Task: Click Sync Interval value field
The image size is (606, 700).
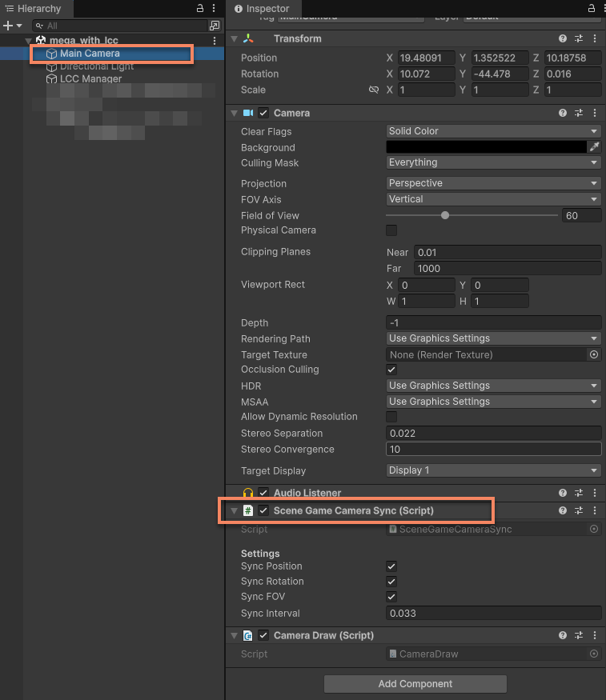Action: click(x=493, y=613)
